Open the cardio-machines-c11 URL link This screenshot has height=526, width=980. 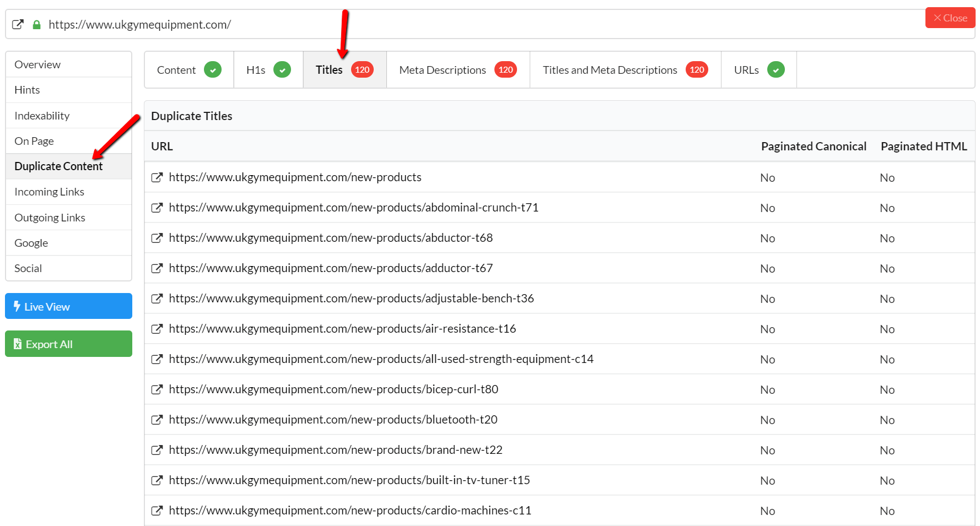(350, 511)
